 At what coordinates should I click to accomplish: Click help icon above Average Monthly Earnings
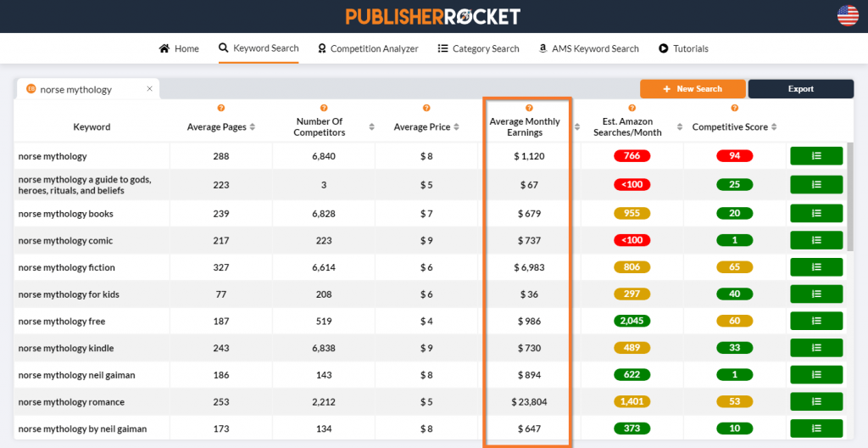pyautogui.click(x=529, y=108)
